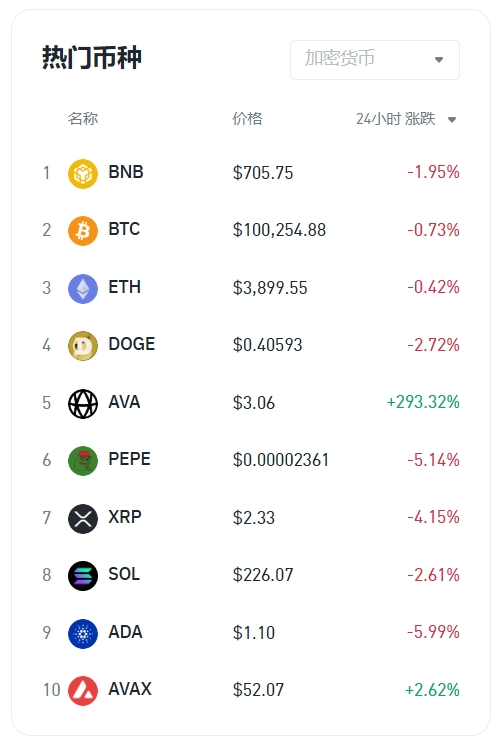
Task: Click the 名称 column header
Action: pos(83,118)
